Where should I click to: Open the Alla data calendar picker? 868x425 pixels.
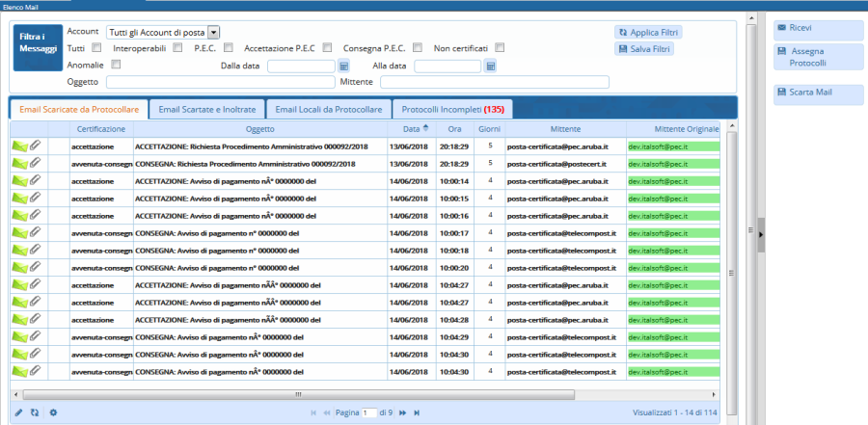490,66
